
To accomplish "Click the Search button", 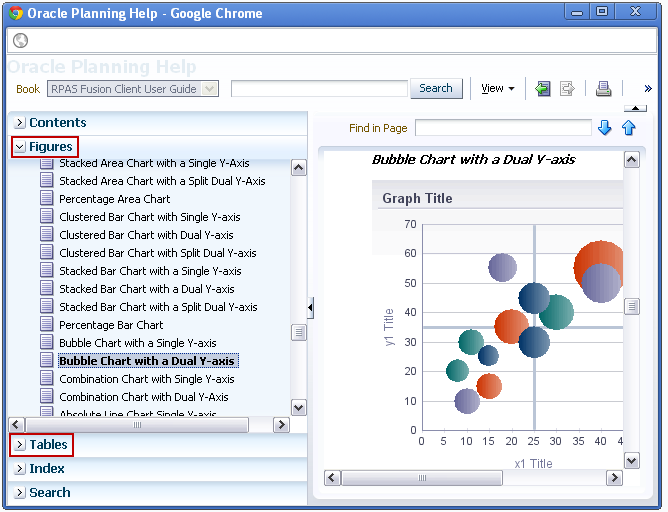I will [x=436, y=88].
